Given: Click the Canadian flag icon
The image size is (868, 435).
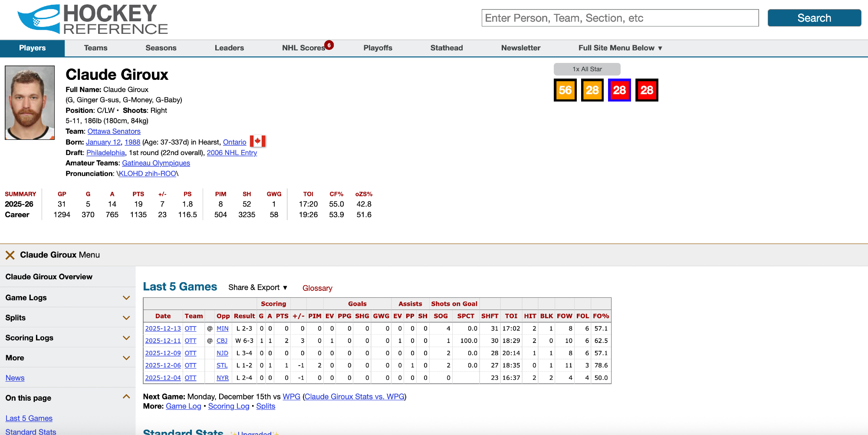Looking at the screenshot, I should 257,142.
